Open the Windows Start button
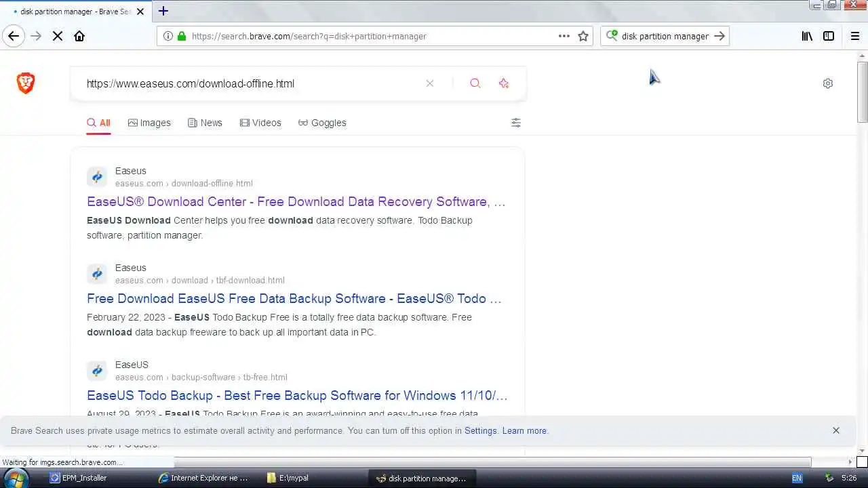 pyautogui.click(x=16, y=478)
